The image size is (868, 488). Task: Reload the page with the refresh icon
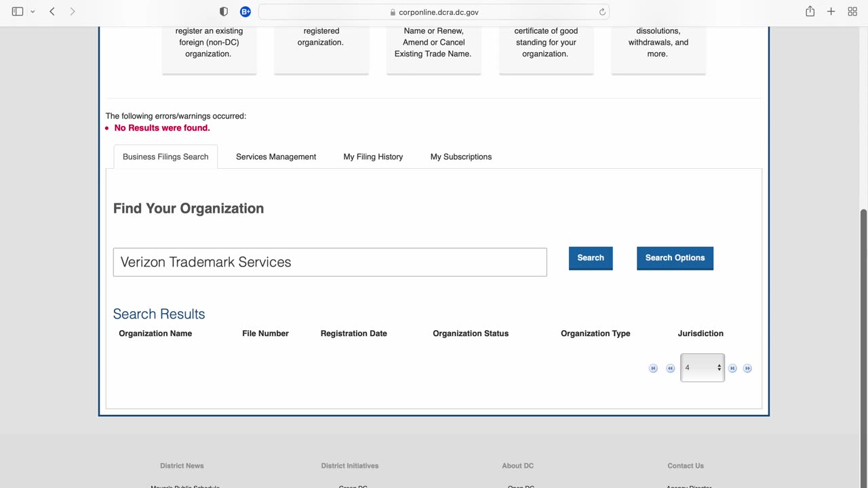(602, 12)
